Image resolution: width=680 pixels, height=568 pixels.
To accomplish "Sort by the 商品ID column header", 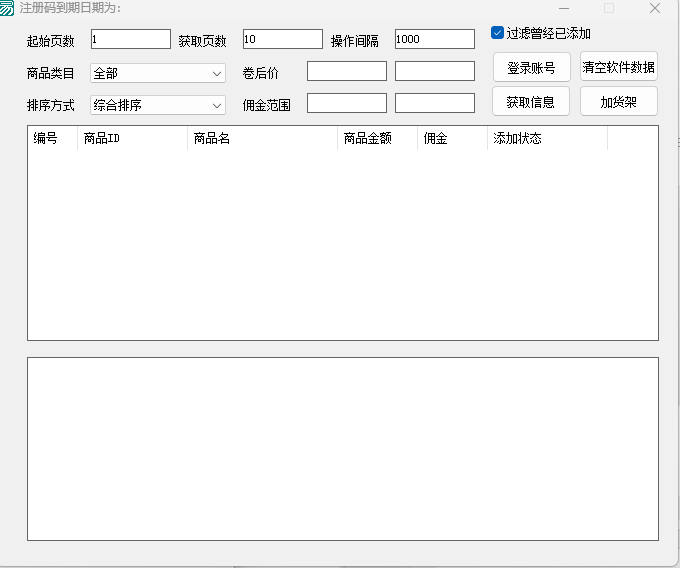I will tap(132, 139).
